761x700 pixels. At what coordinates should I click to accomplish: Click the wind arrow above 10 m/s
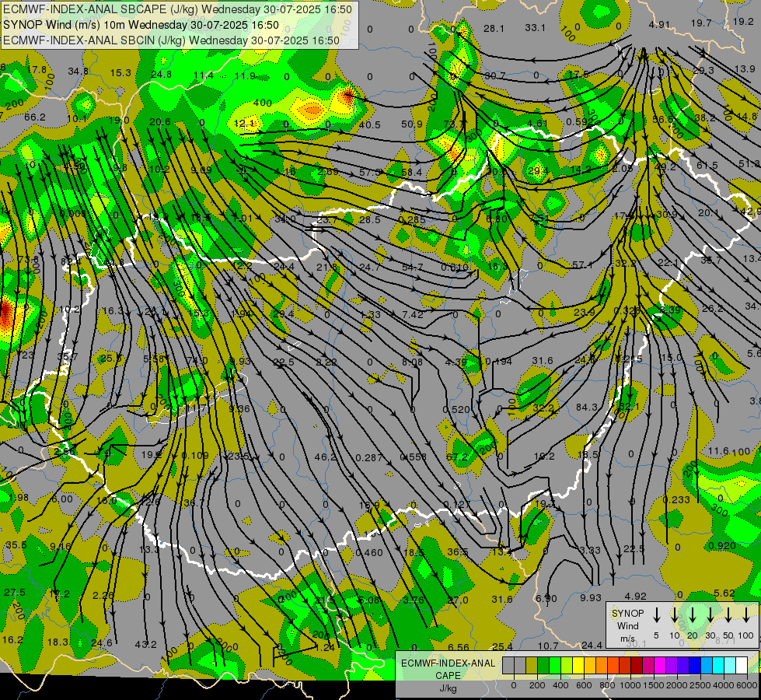675,614
